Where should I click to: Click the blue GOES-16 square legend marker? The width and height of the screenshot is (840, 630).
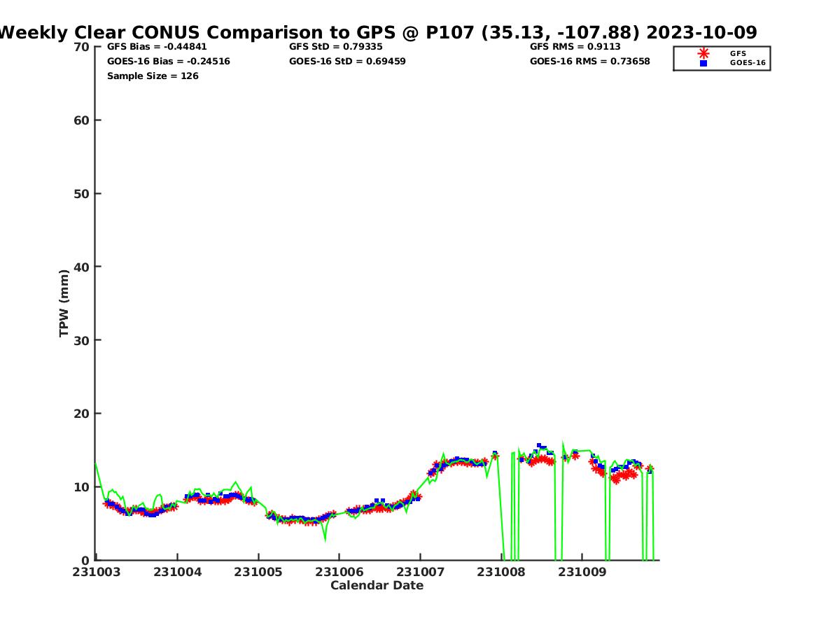pos(703,63)
